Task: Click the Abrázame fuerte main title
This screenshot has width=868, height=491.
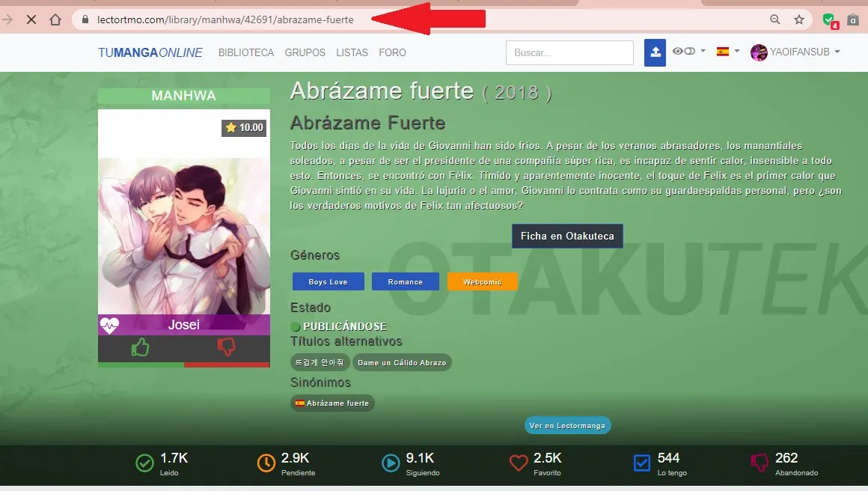Action: pyautogui.click(x=382, y=91)
